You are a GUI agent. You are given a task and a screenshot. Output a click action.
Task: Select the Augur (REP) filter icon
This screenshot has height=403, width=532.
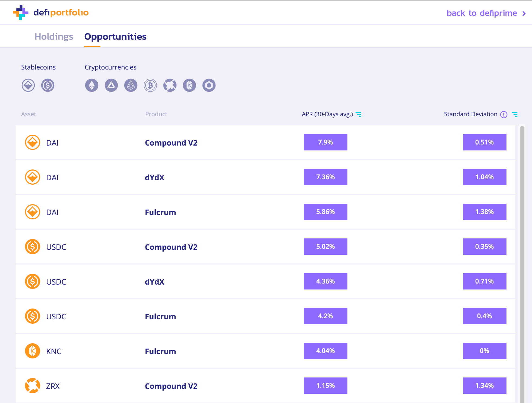coord(131,85)
